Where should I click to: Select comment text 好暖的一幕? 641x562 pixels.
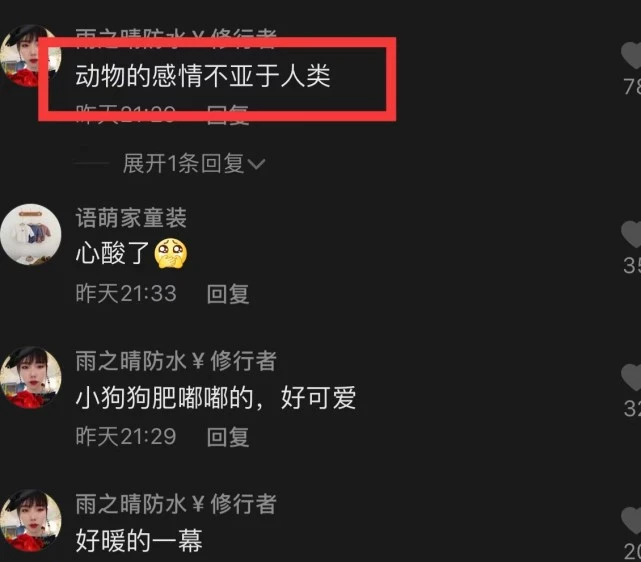tap(139, 541)
